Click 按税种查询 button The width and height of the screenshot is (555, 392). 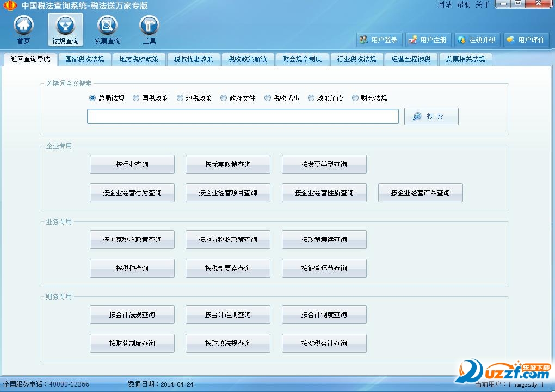tap(132, 269)
